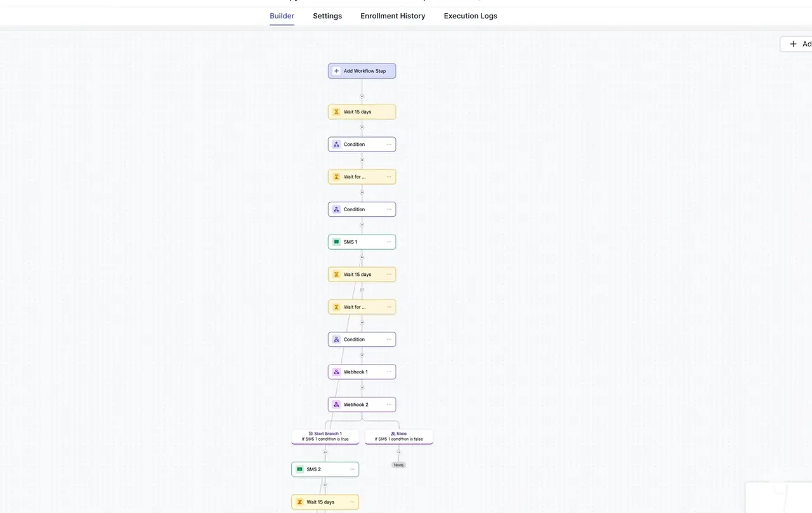The width and height of the screenshot is (812, 513).
Task: Click the "Wait 15 days" label below SMS 2
Action: (x=320, y=502)
